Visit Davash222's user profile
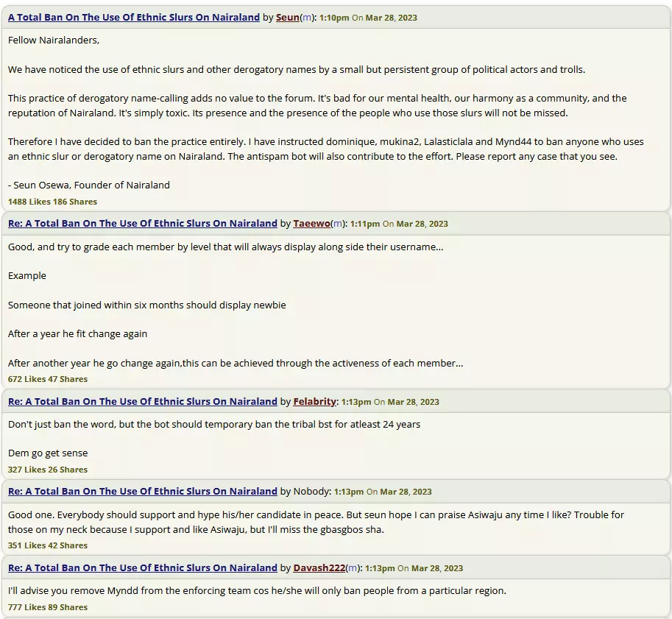Viewport: 672px width, 619px height. tap(319, 568)
